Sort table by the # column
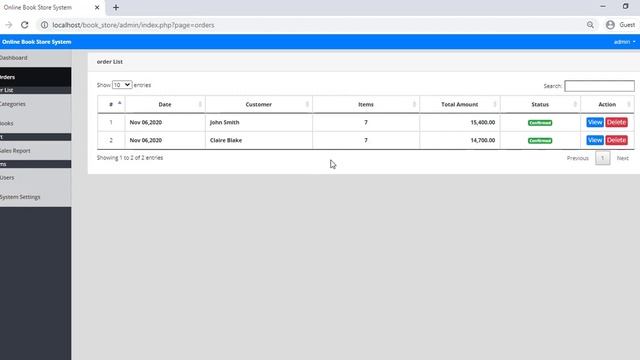Image resolution: width=640 pixels, height=360 pixels. pos(111,104)
